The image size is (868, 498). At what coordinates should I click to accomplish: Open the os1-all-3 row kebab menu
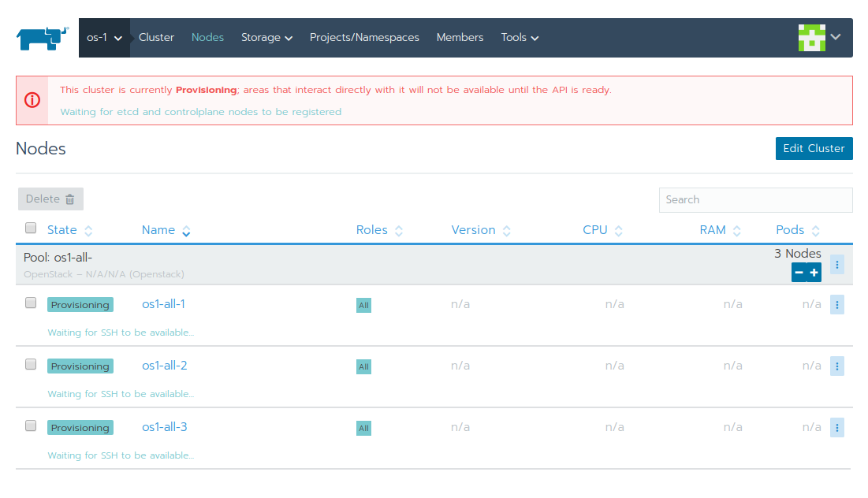point(836,427)
